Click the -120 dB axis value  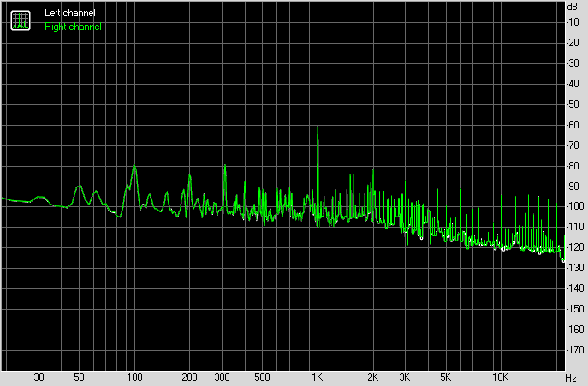tap(574, 247)
